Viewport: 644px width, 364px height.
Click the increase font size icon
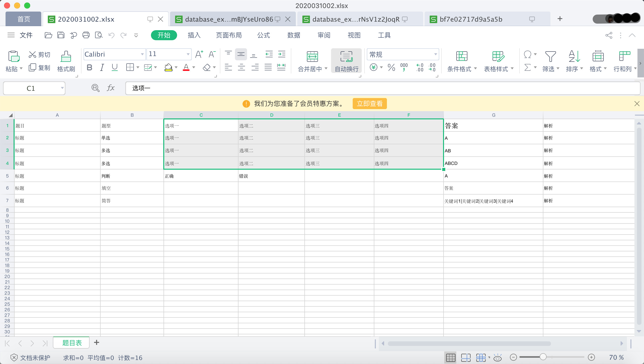(x=199, y=54)
